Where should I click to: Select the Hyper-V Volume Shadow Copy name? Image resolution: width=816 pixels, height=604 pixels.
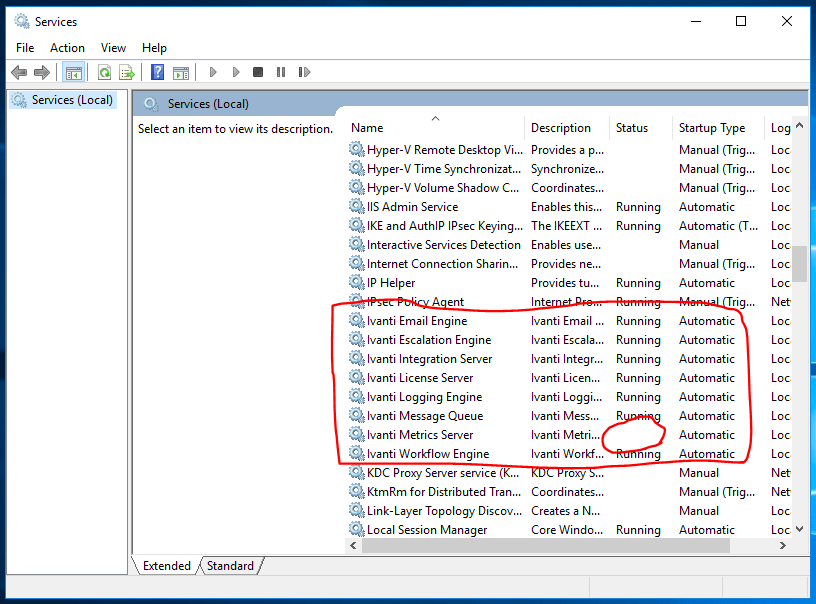[443, 187]
